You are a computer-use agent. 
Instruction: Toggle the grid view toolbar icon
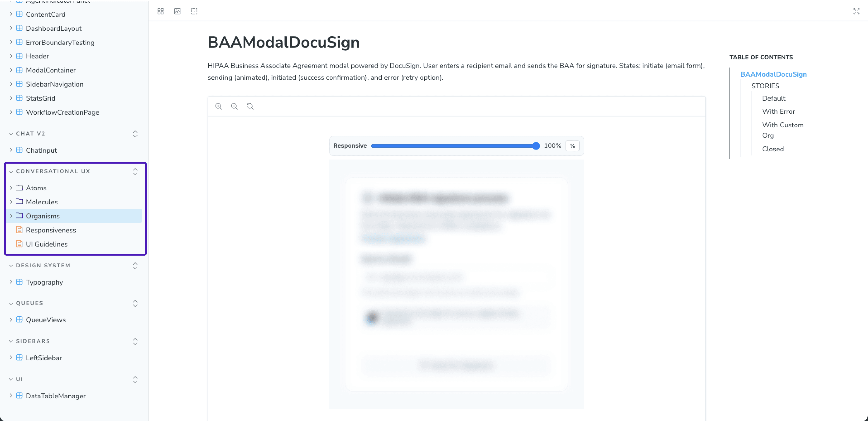point(160,11)
